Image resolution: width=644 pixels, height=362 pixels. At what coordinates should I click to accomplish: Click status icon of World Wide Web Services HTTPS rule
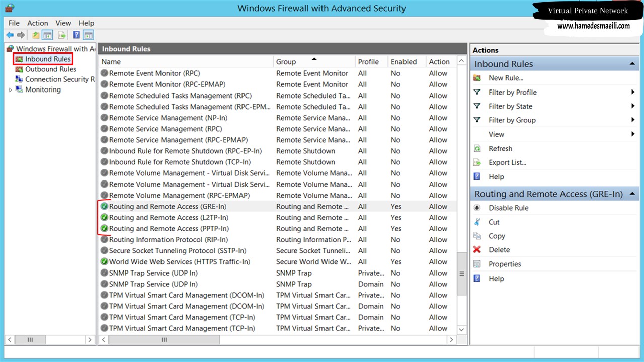[104, 261]
